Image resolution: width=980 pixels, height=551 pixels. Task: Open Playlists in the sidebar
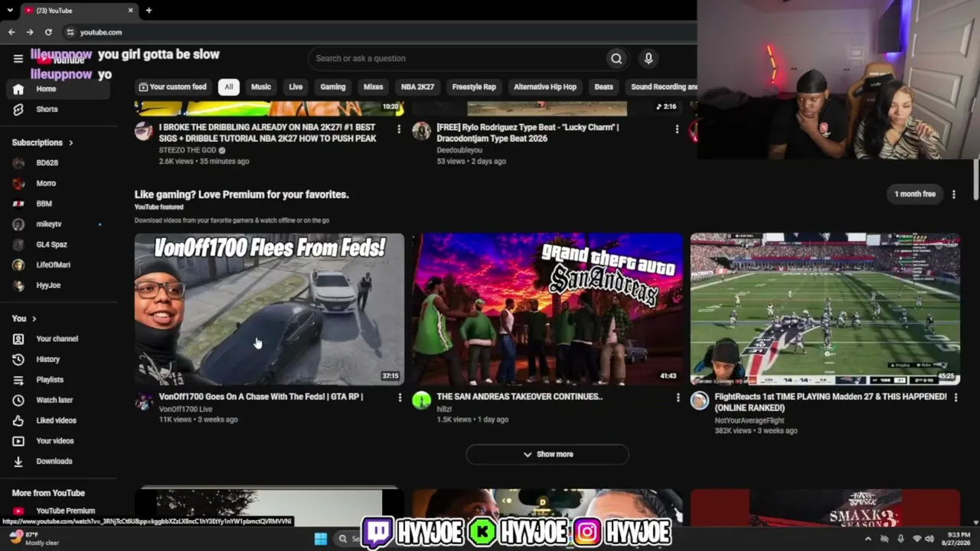point(58,380)
